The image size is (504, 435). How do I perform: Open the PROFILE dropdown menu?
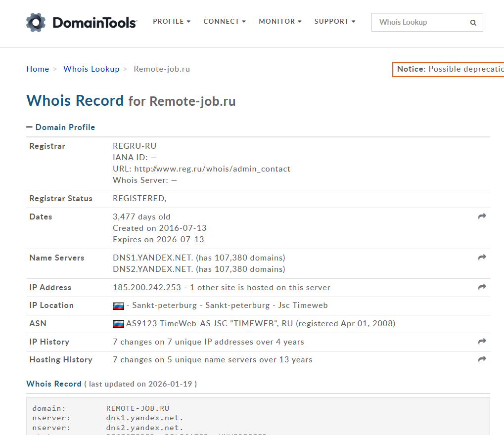[x=172, y=22]
